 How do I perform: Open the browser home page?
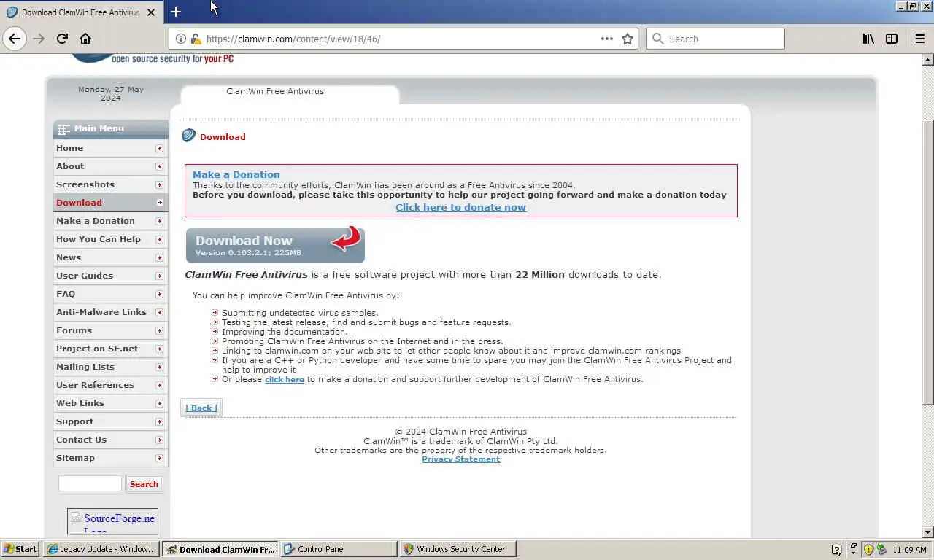pos(85,39)
